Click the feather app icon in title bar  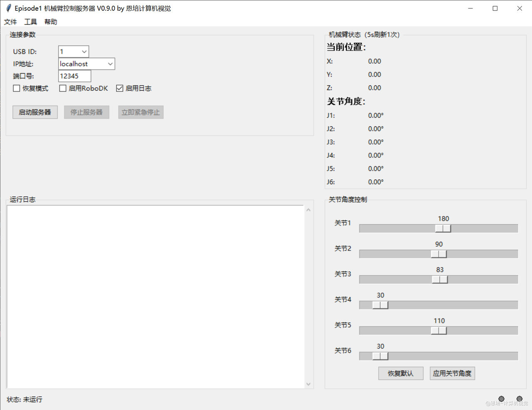(x=8, y=8)
